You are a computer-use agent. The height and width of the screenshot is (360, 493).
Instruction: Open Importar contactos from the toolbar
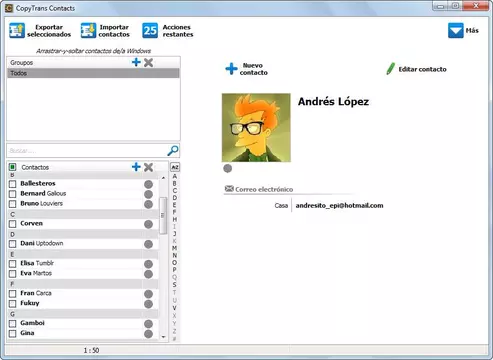105,30
